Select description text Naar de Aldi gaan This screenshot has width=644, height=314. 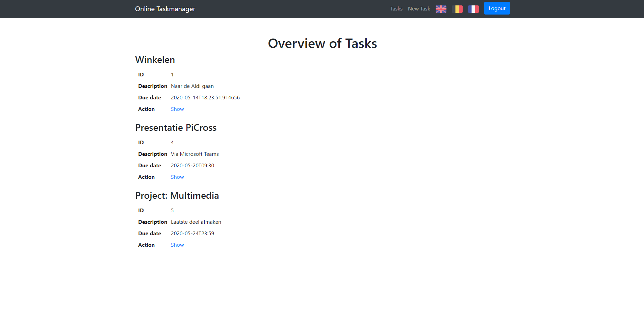[x=192, y=86]
